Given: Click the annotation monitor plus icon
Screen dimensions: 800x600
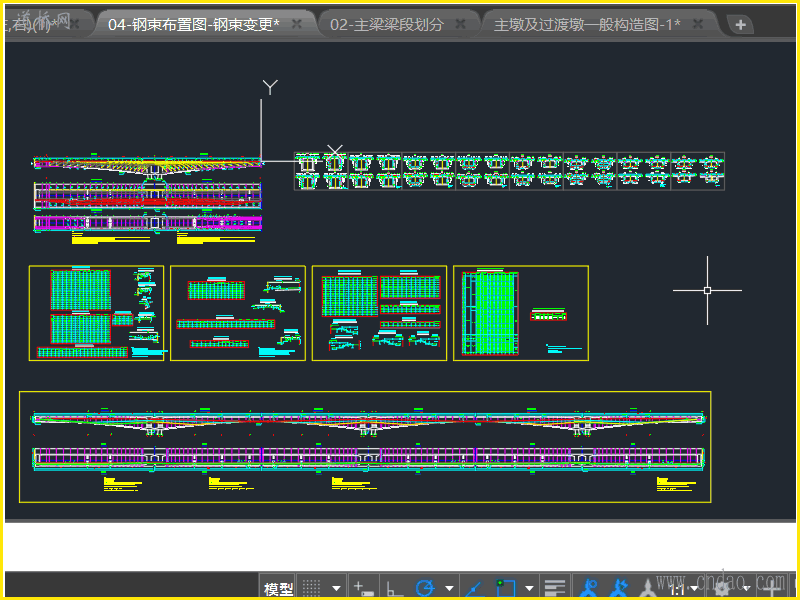Looking at the screenshot, I should [x=774, y=589].
